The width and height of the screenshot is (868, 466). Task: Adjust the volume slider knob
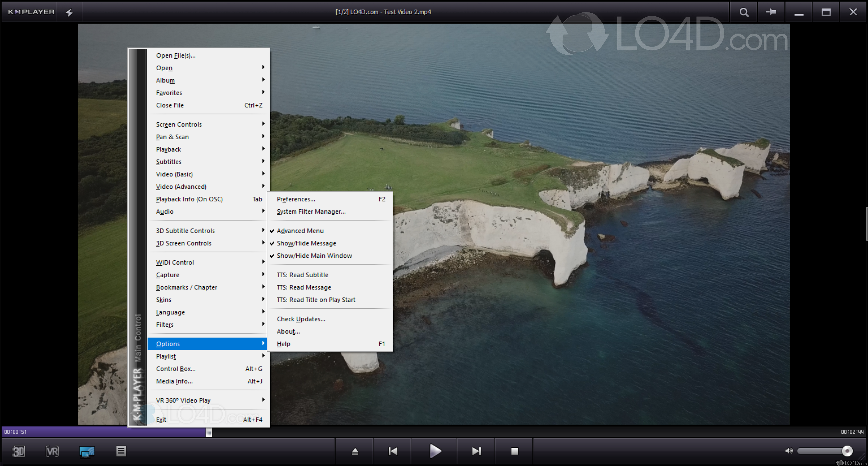(847, 450)
